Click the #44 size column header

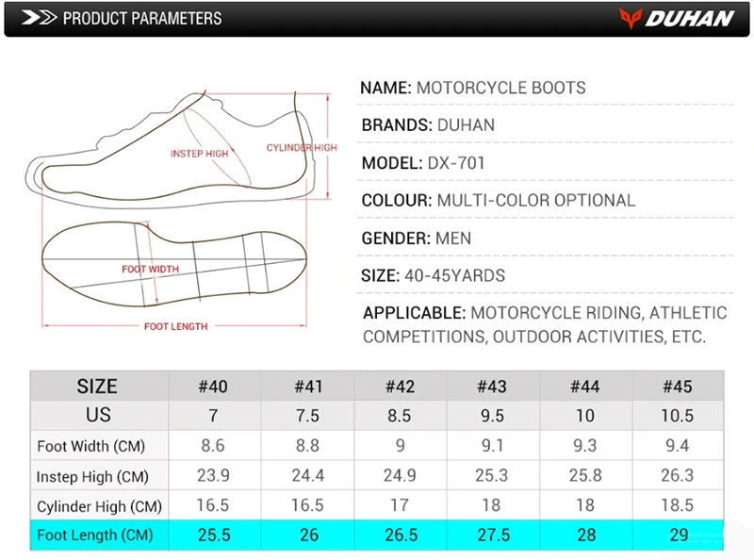coord(584,387)
